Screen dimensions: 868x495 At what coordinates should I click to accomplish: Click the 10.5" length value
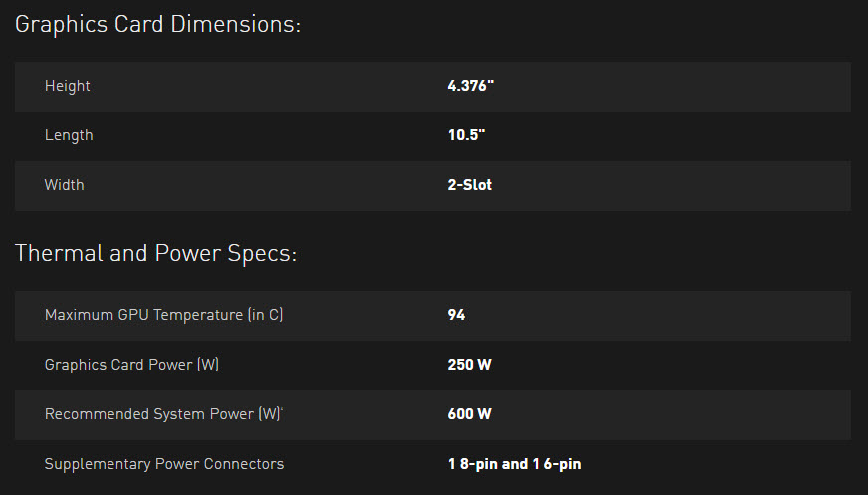click(x=466, y=135)
